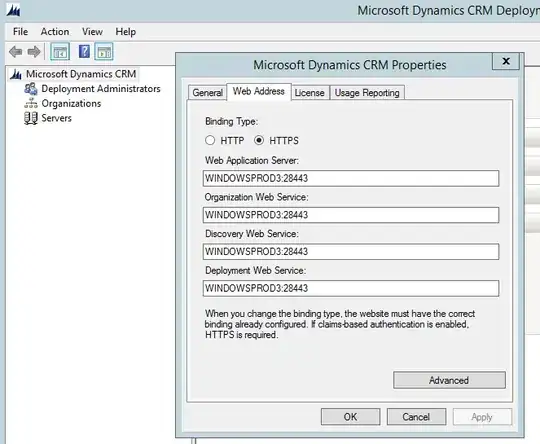Click the Cancel button
Image resolution: width=540 pixels, height=444 pixels.
(416, 417)
